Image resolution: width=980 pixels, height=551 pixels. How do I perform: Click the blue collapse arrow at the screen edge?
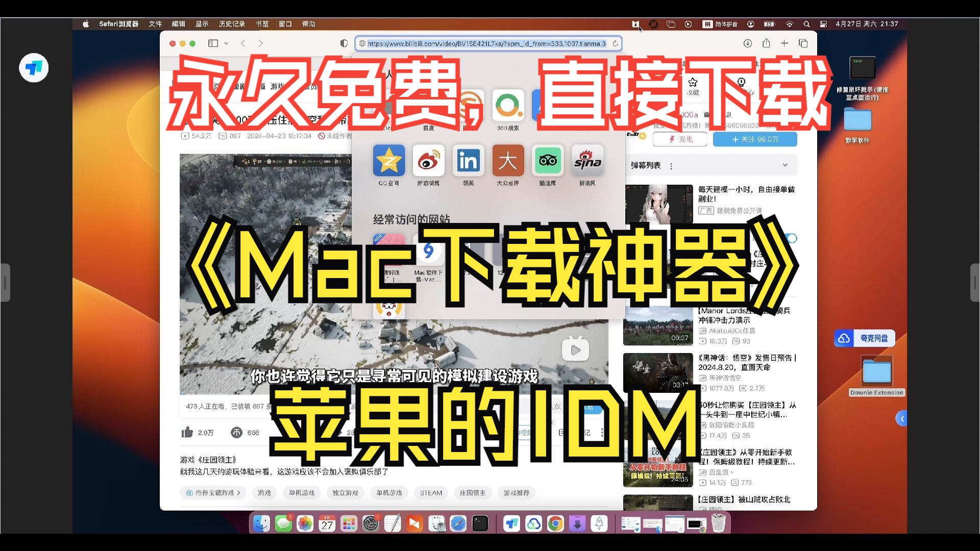[x=902, y=419]
